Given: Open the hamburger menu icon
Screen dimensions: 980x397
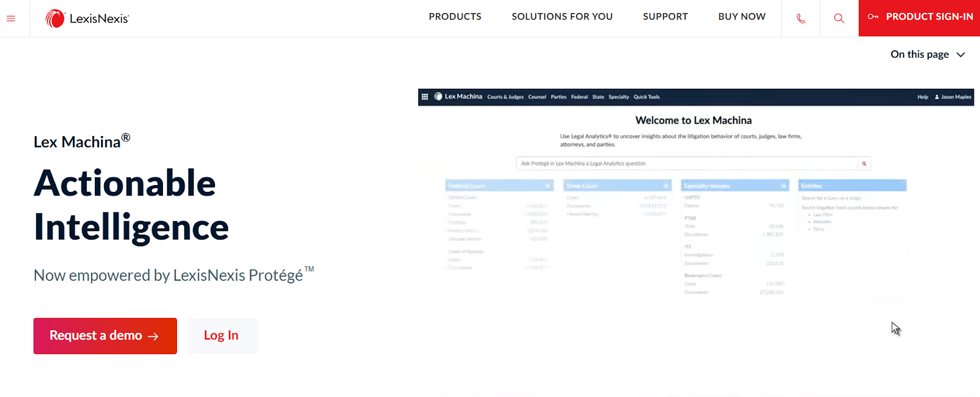Looking at the screenshot, I should (x=10, y=18).
